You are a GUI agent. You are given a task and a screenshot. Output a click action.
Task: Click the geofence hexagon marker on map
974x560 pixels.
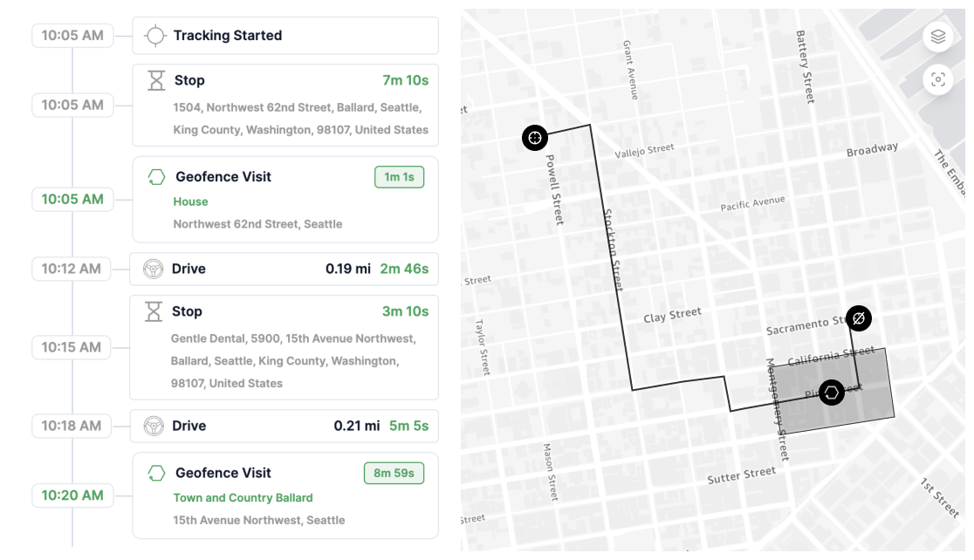coord(833,393)
